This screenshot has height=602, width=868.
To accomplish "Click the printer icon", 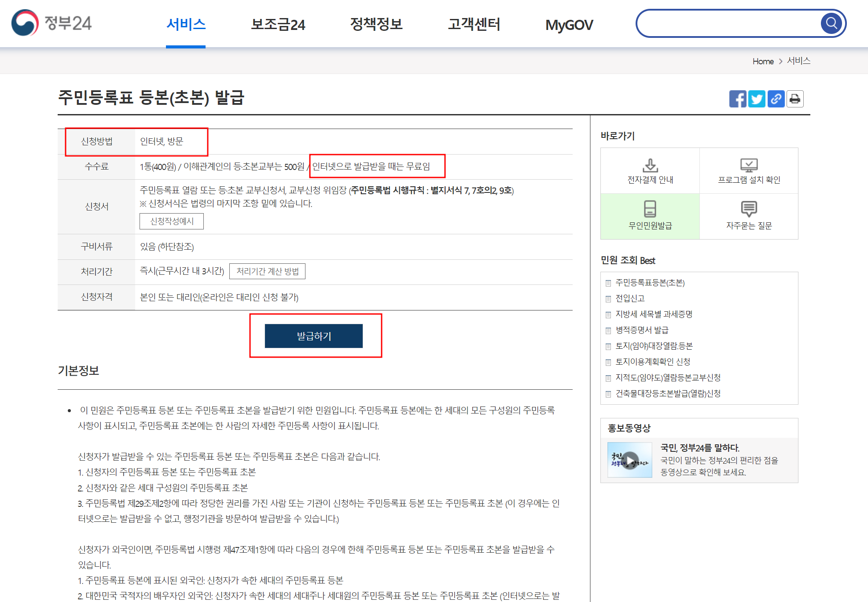I will click(795, 99).
